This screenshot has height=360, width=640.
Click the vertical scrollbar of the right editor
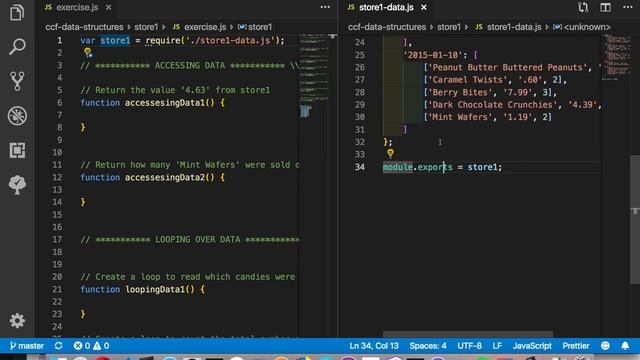pyautogui.click(x=635, y=220)
